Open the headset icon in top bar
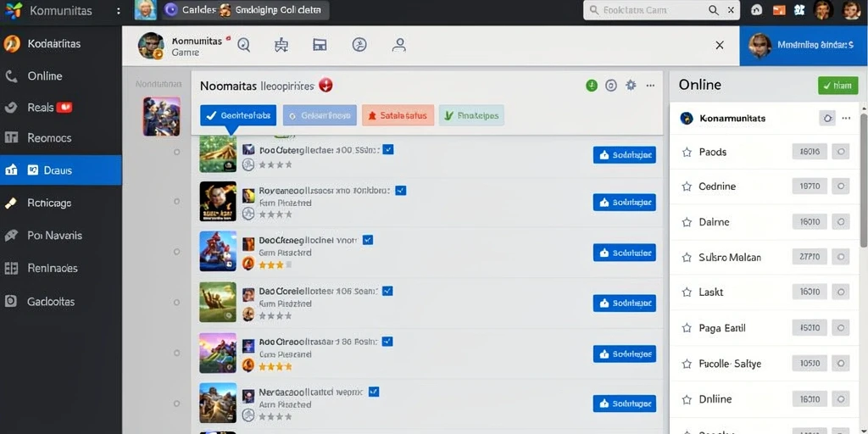 [757, 10]
